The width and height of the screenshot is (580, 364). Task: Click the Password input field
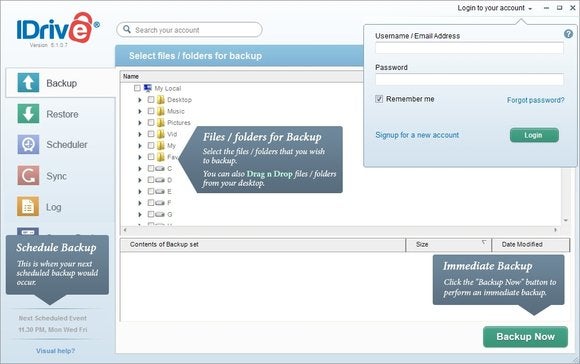[x=469, y=79]
